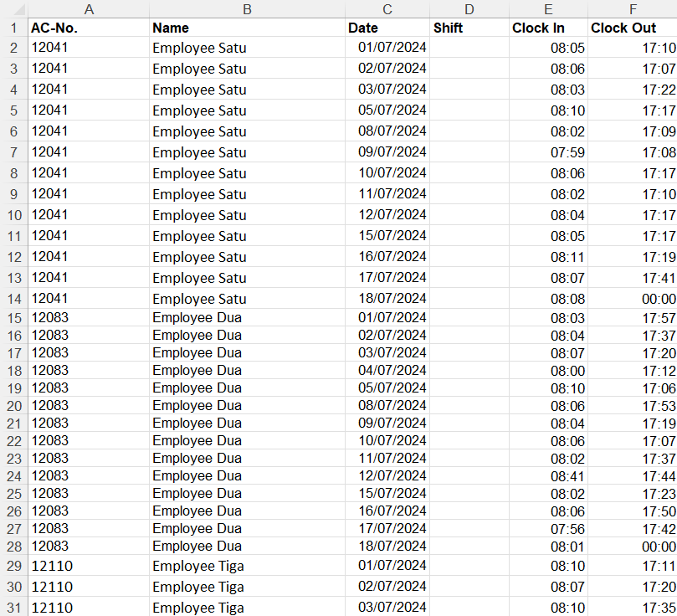Viewport: 677px width, 616px height.
Task: Click the 'AC-No.' header cell
Action: 89,28
